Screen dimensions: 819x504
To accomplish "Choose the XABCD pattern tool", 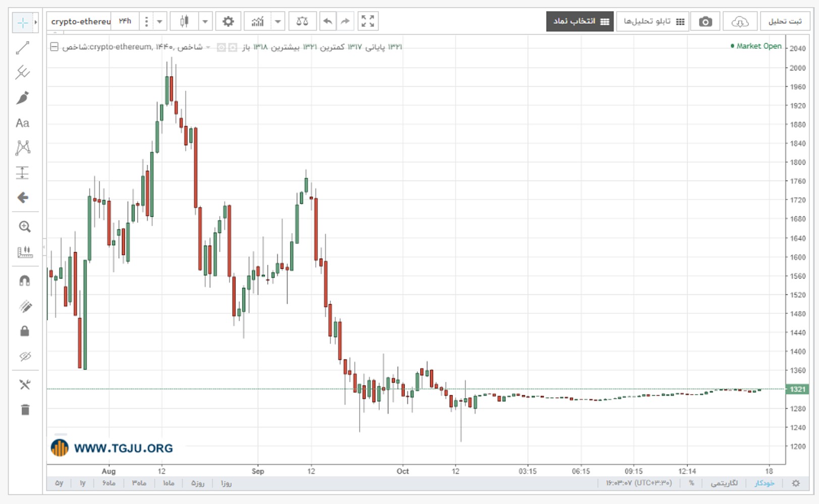I will (x=23, y=148).
